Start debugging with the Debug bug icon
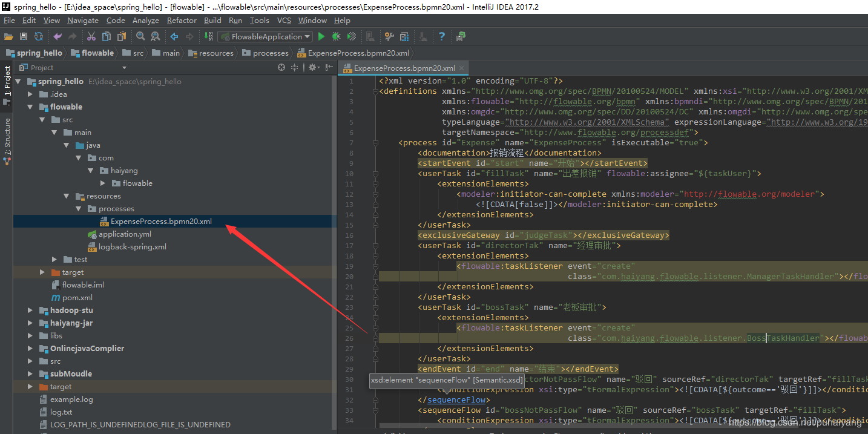The height and width of the screenshot is (434, 868). 337,37
